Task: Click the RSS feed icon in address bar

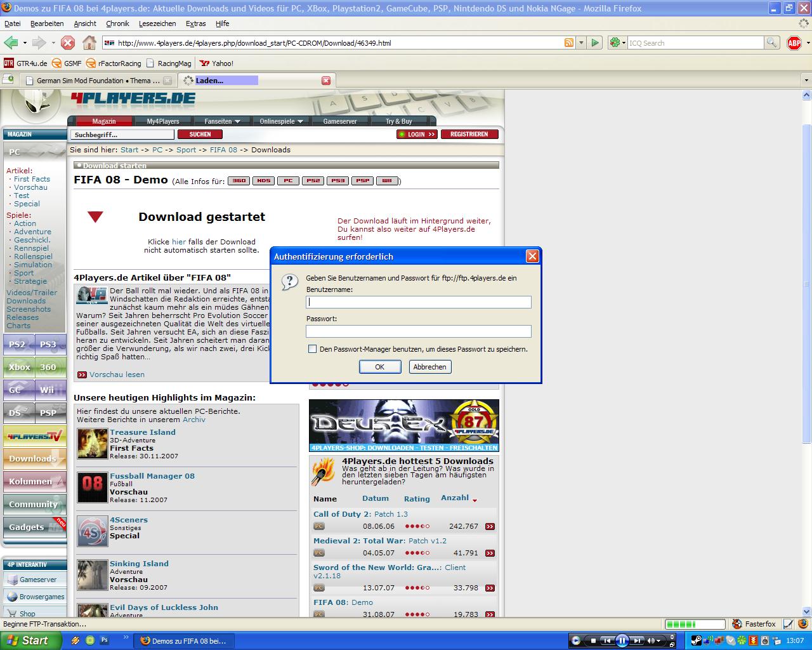Action: [569, 43]
